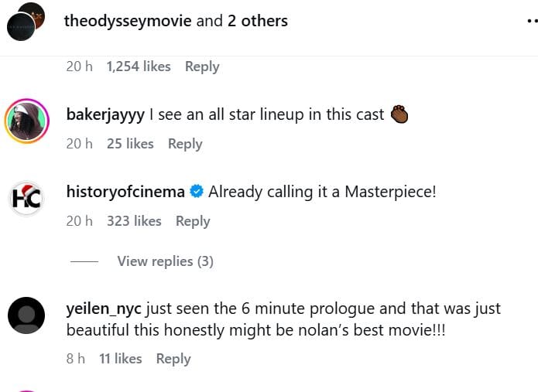The height and width of the screenshot is (392, 538).
Task: Open the theodysseymovie username link
Action: click(x=128, y=21)
